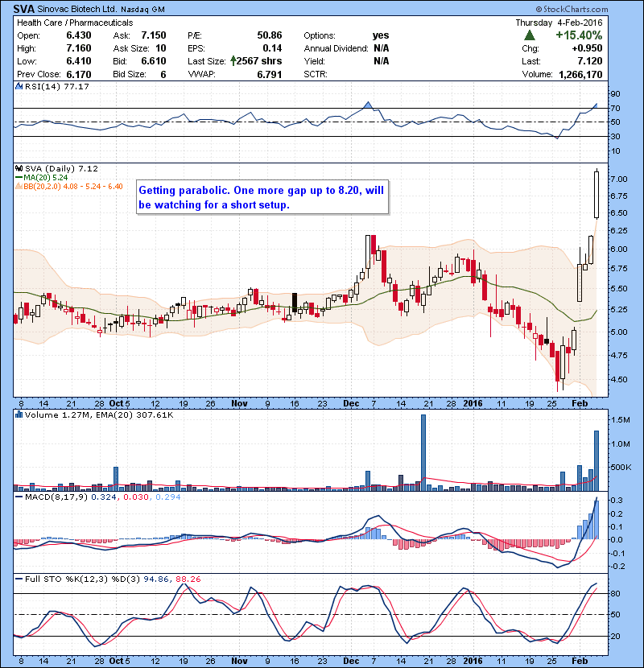Click the VWAP value 6.791
Image resolution: width=644 pixels, height=668 pixels.
(270, 74)
